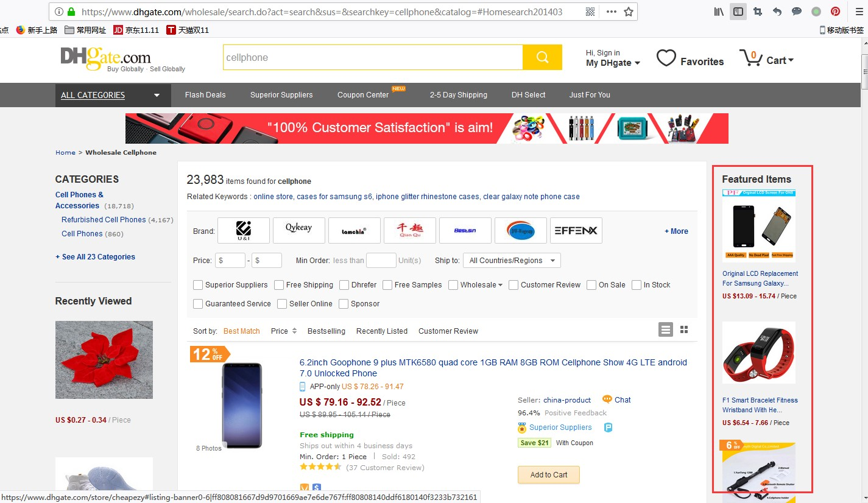Open the Flash Deals menu item
Viewport: 868px width, 503px height.
click(205, 95)
